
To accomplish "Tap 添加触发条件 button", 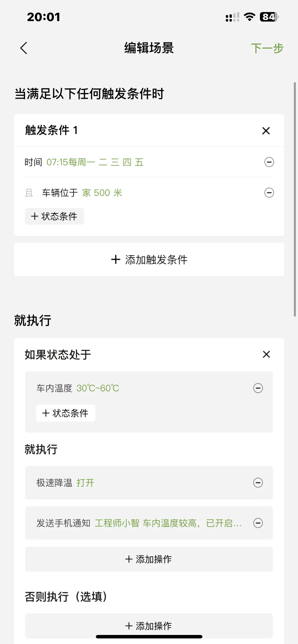I will click(149, 260).
